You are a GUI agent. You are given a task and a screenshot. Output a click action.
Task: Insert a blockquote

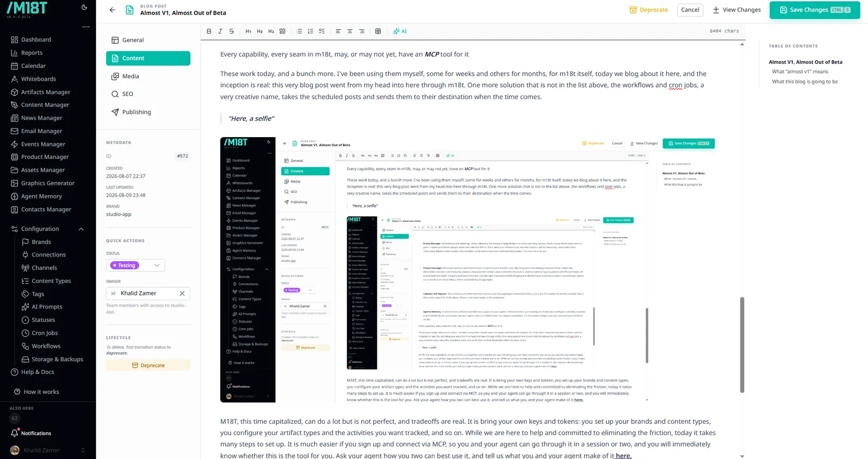283,31
